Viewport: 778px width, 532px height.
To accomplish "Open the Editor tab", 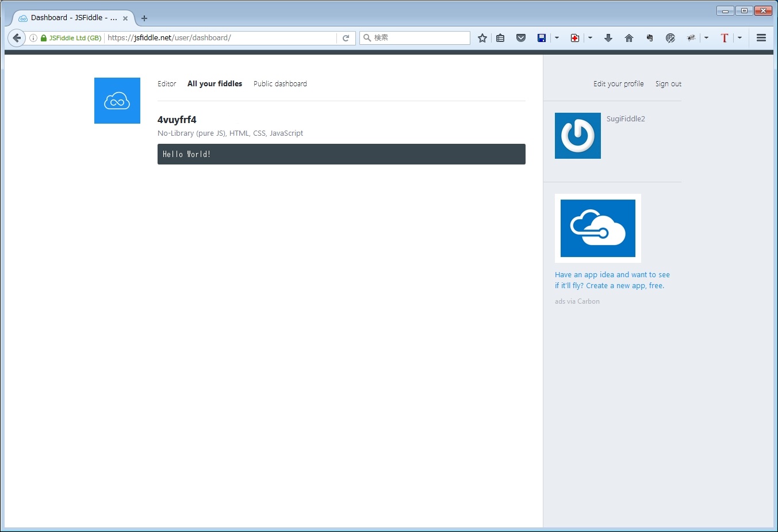I will tap(167, 84).
